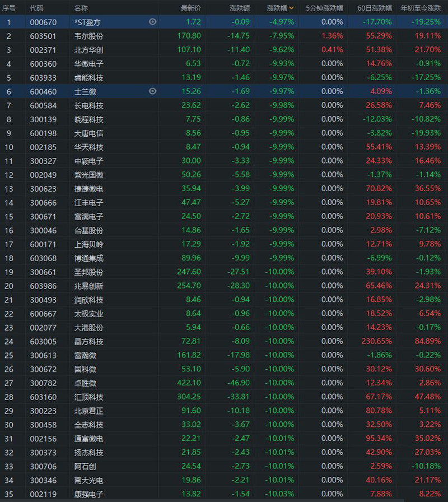
Task: Click change amount -46.90
Action: pyautogui.click(x=239, y=383)
